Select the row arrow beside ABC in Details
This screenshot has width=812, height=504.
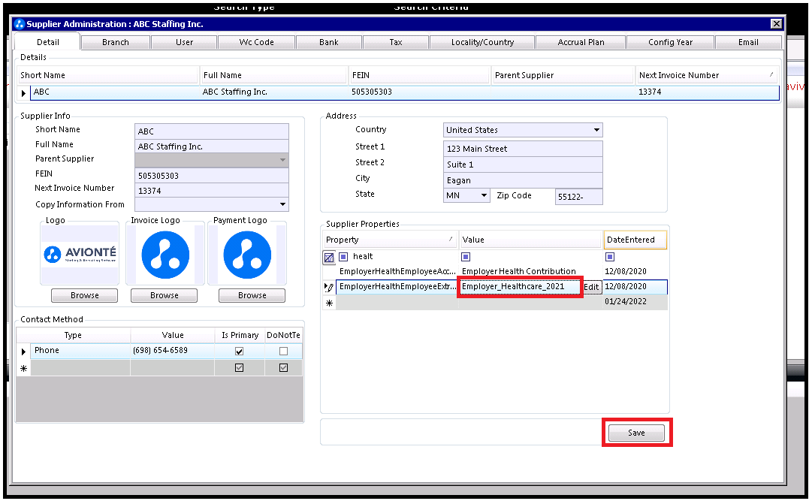pyautogui.click(x=23, y=92)
